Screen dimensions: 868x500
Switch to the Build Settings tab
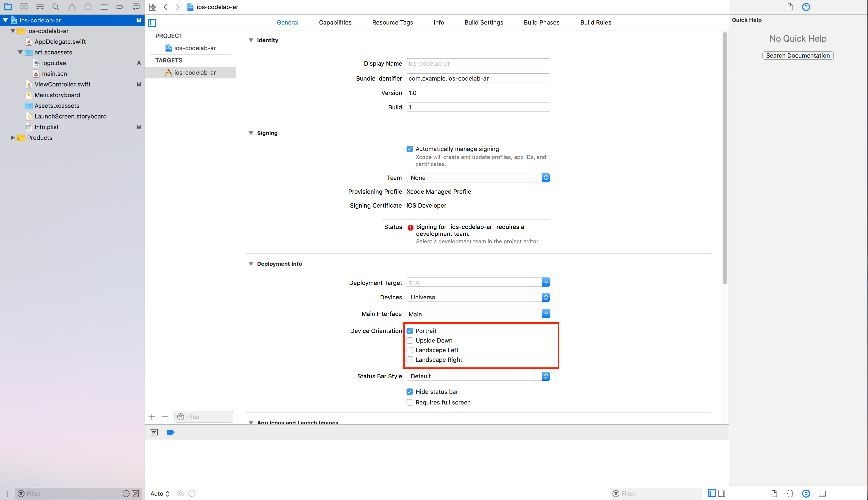[484, 22]
